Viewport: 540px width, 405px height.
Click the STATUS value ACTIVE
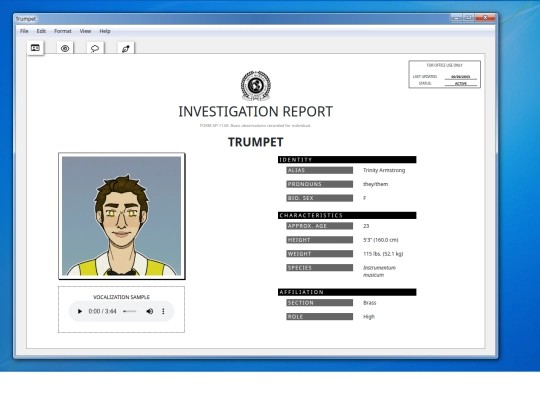(x=460, y=83)
